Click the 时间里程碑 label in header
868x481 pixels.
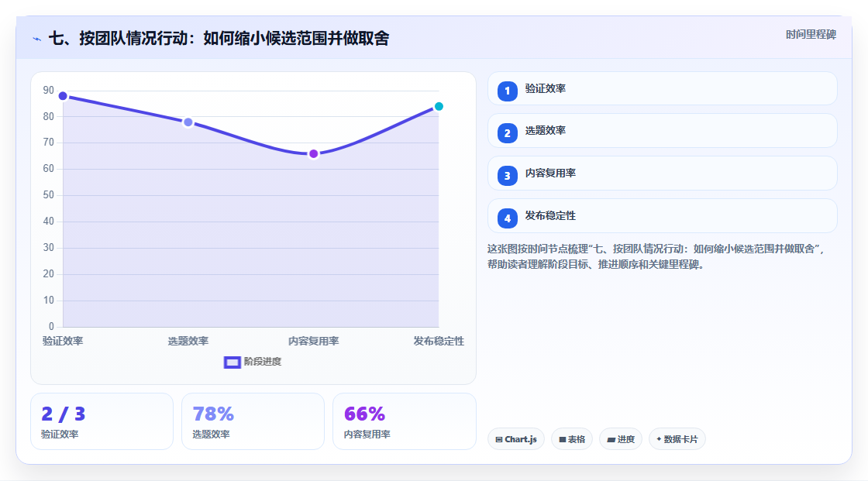[x=811, y=34]
